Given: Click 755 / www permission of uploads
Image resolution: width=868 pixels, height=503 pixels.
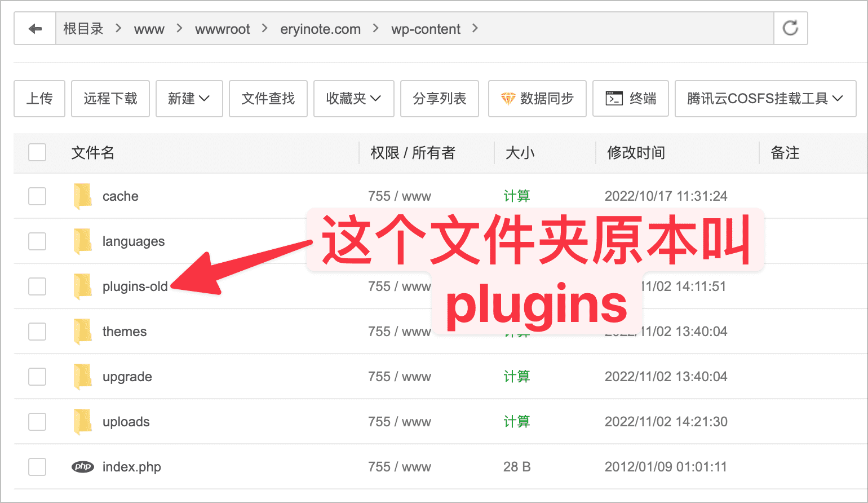Looking at the screenshot, I should pos(400,422).
